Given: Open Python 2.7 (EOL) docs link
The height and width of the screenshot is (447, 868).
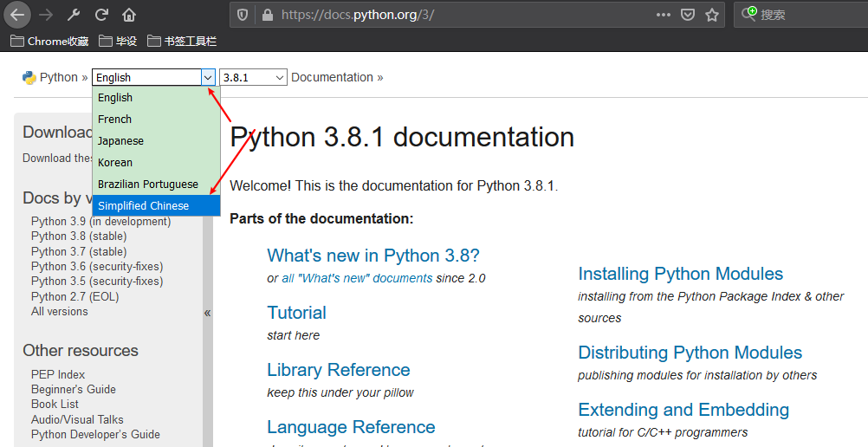Looking at the screenshot, I should coord(74,297).
